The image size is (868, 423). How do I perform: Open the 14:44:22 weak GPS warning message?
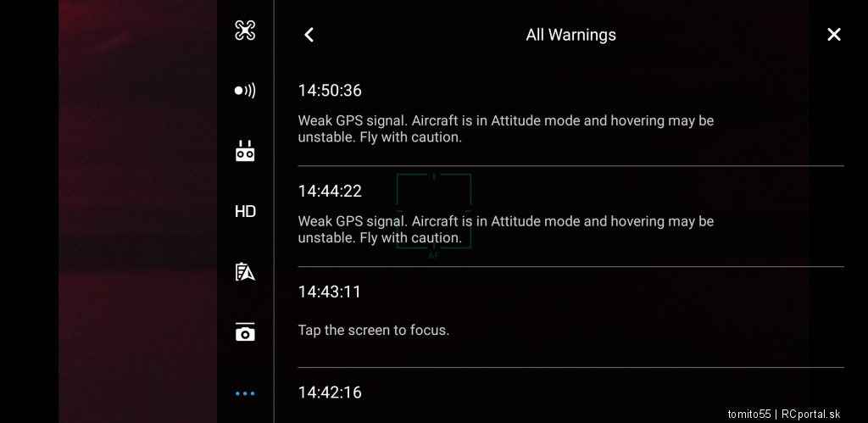506,229
